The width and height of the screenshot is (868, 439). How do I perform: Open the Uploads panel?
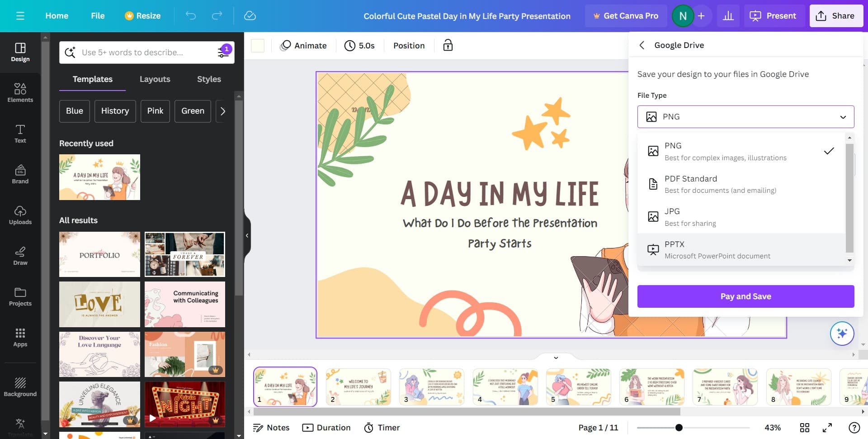tap(20, 215)
